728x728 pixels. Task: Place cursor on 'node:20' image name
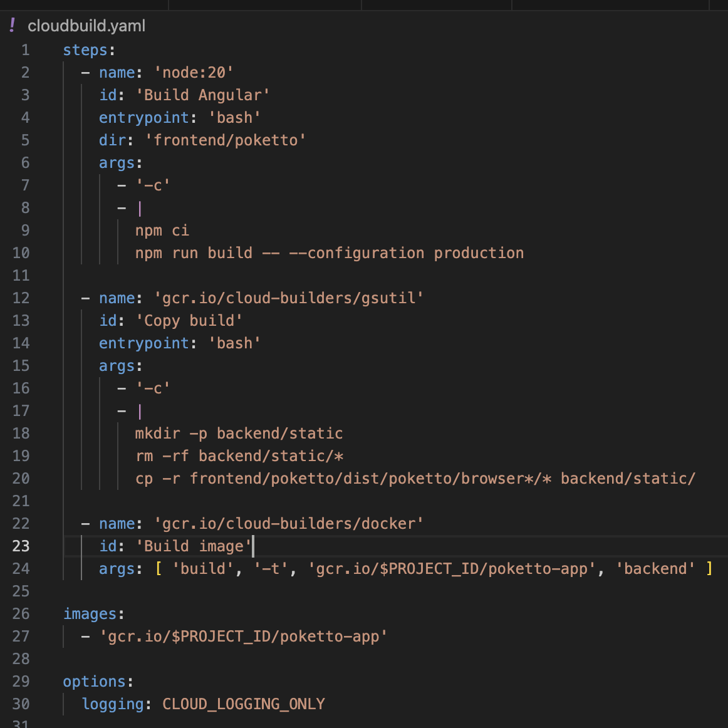click(194, 73)
